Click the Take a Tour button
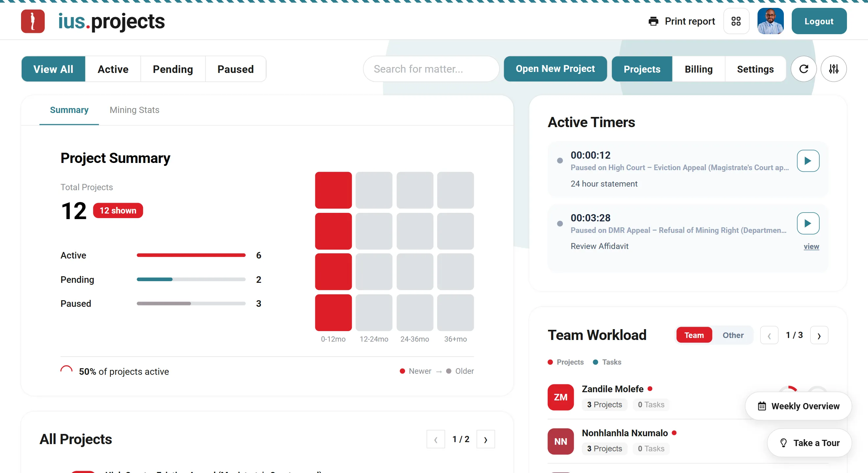Screen dimensions: 868x473 pyautogui.click(x=809, y=443)
